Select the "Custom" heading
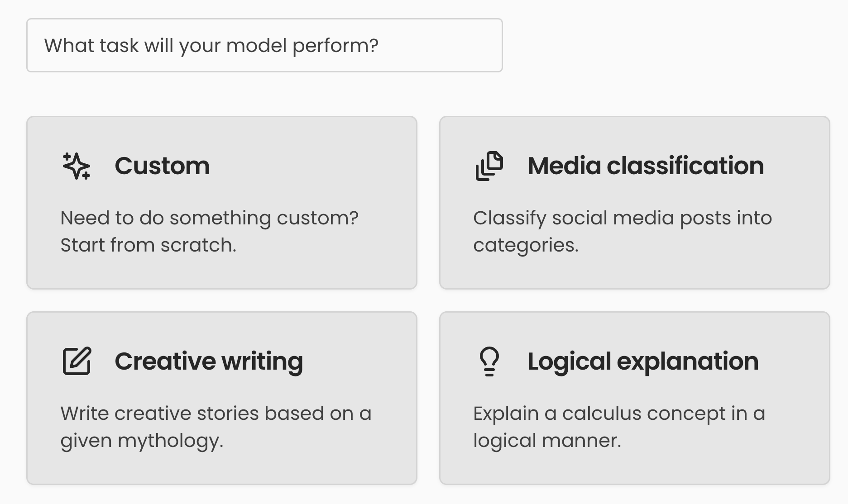The height and width of the screenshot is (504, 848). tap(162, 166)
